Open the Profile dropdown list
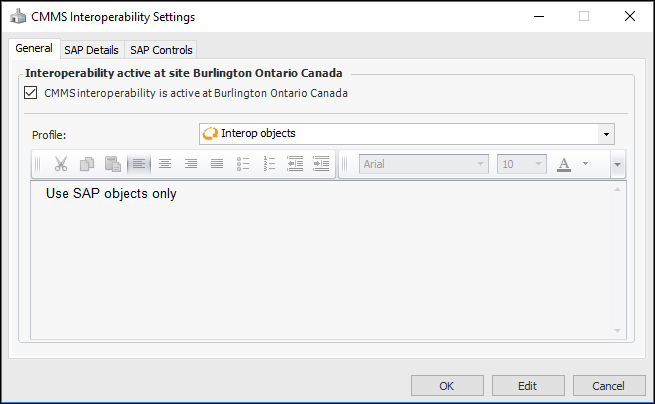The image size is (655, 404). click(x=606, y=133)
